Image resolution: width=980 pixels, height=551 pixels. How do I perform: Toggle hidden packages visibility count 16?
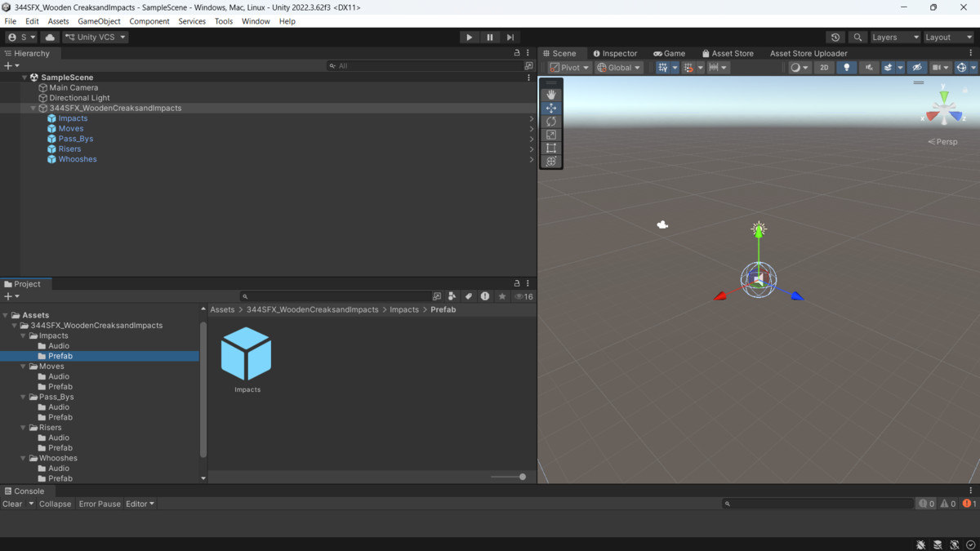click(523, 296)
